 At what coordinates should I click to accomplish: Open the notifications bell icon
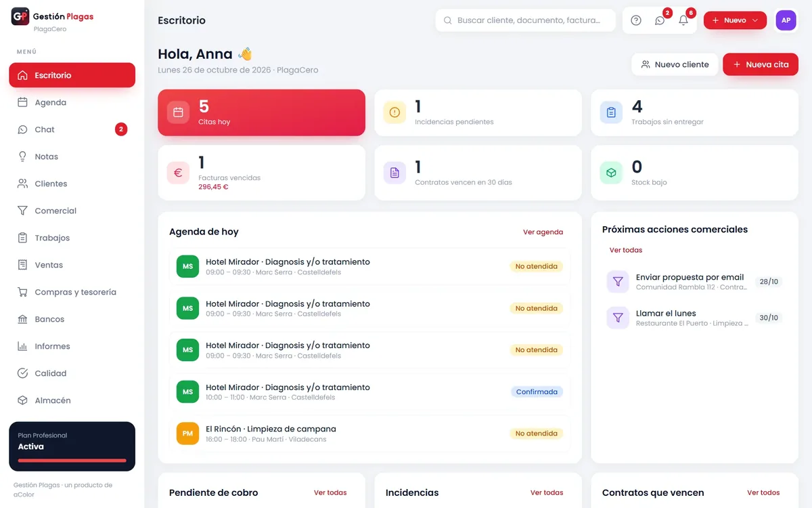(x=683, y=20)
